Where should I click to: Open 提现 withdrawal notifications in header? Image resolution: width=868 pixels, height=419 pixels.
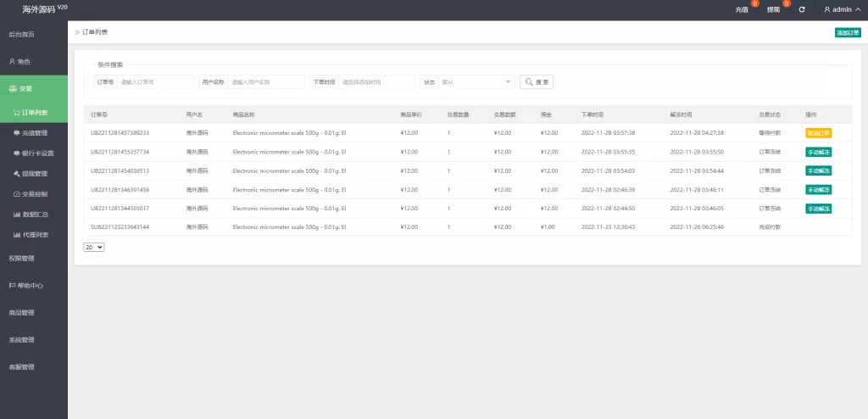(x=773, y=9)
